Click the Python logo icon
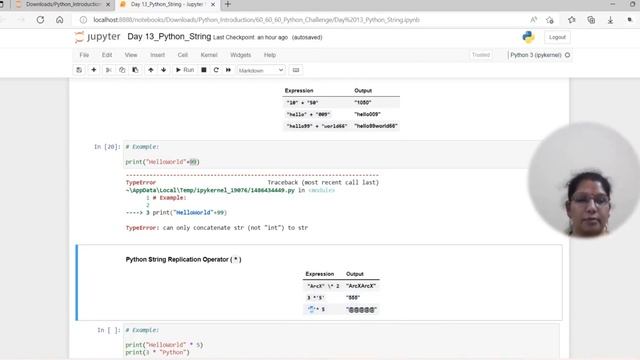Viewport: 640px width, 360px height. [528, 37]
